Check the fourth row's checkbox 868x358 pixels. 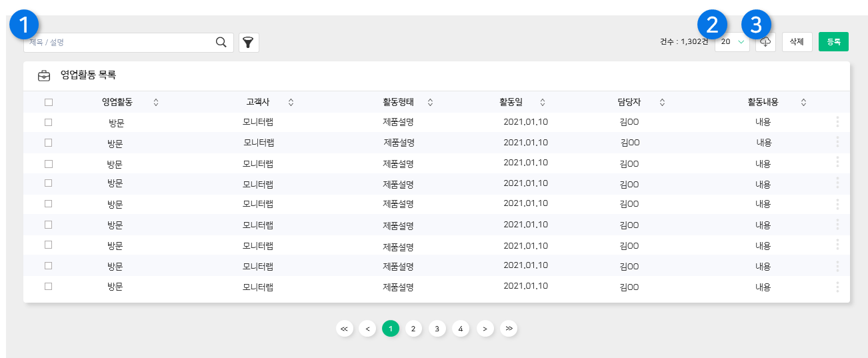[x=48, y=182]
